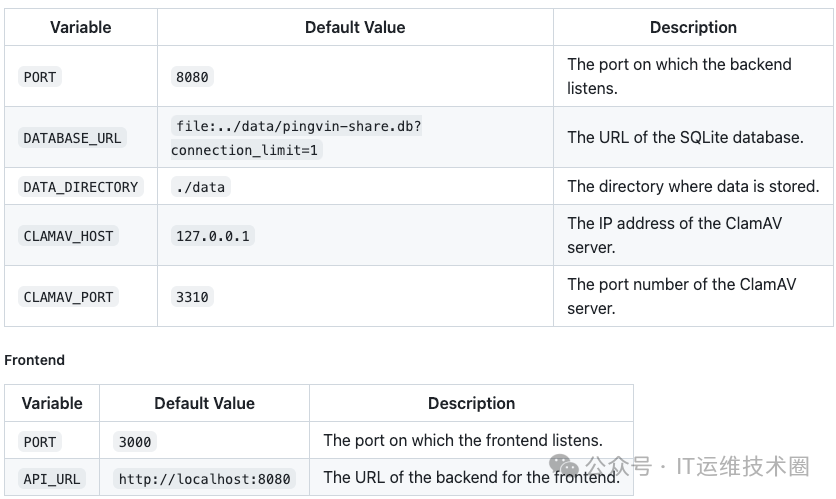Click the http://localhost:8080 value
Viewport: 836px width, 499px height.
coord(204,479)
